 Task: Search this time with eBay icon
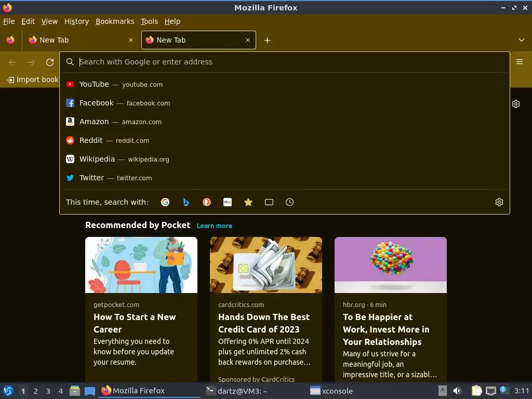(x=228, y=202)
